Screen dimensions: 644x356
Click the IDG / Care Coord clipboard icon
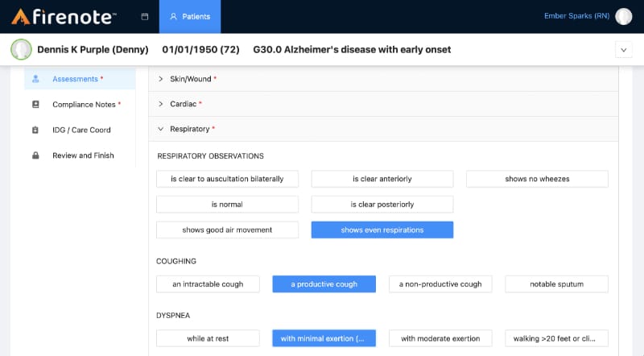pos(35,130)
